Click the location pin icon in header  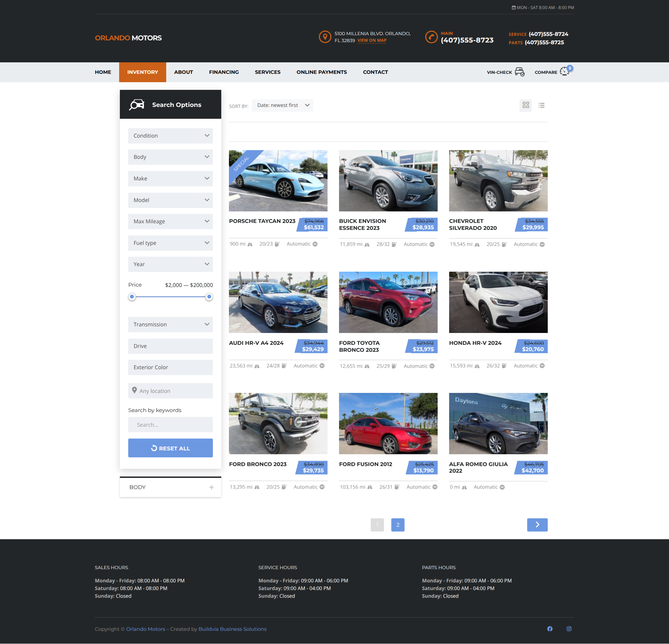click(x=325, y=37)
